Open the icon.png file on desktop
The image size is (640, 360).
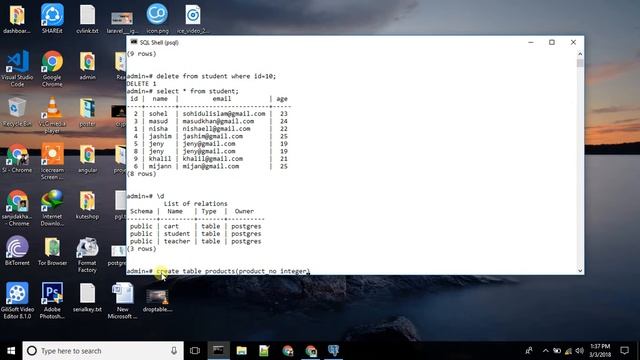157,18
